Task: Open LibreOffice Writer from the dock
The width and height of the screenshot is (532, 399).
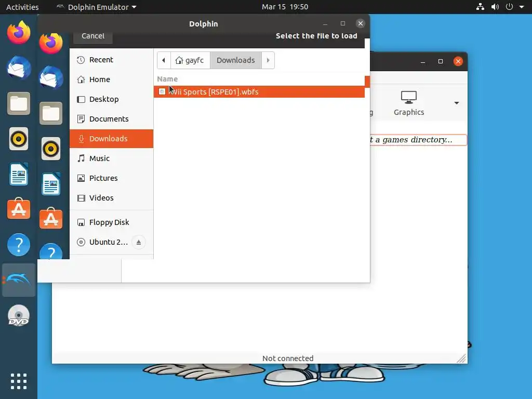Action: tap(19, 174)
